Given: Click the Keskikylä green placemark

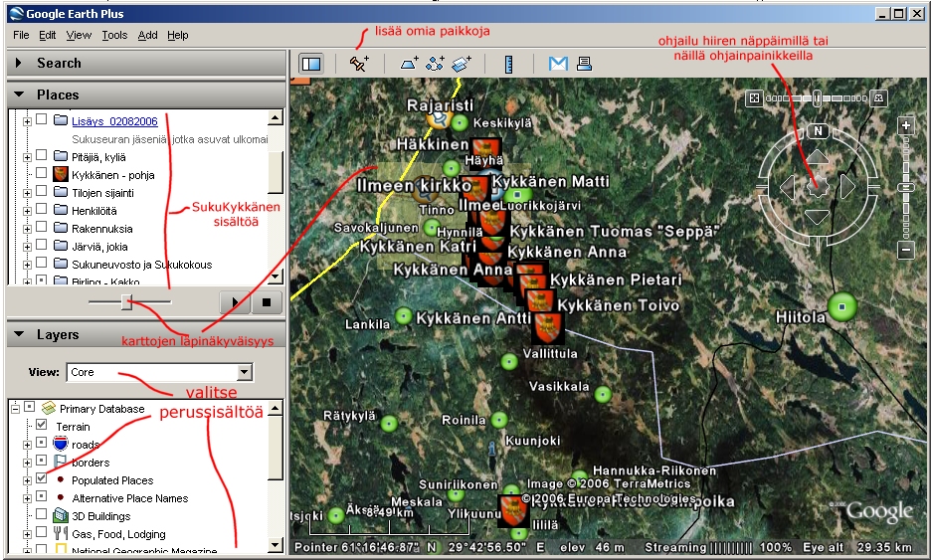Looking at the screenshot, I should pyautogui.click(x=460, y=123).
